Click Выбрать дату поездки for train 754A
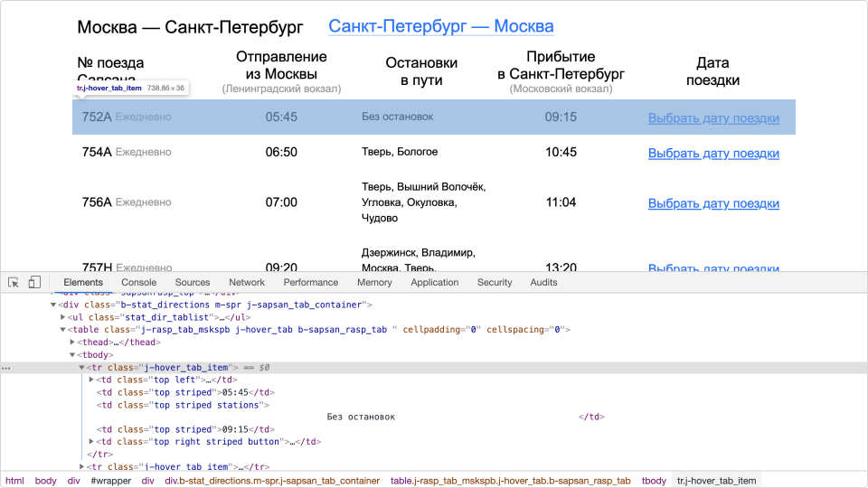The image size is (868, 488). click(x=713, y=154)
